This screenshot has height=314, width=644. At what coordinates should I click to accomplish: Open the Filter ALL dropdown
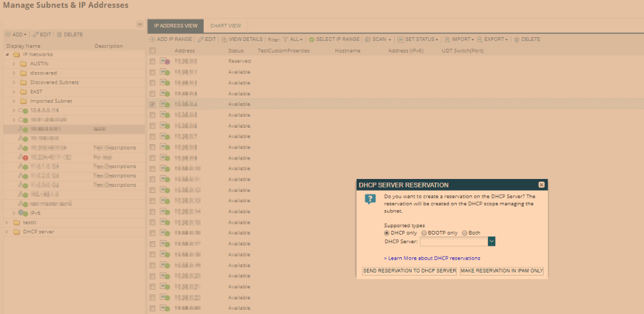pyautogui.click(x=292, y=40)
